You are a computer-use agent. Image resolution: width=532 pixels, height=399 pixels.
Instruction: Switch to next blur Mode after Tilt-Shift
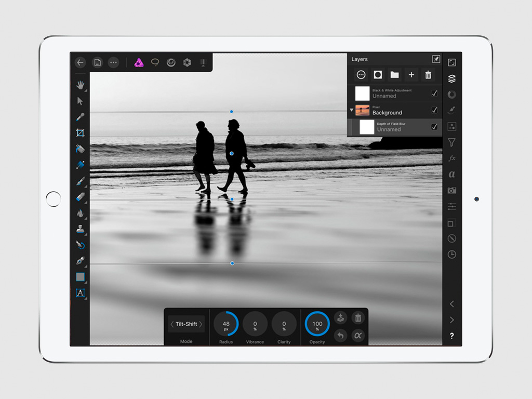[x=201, y=324]
